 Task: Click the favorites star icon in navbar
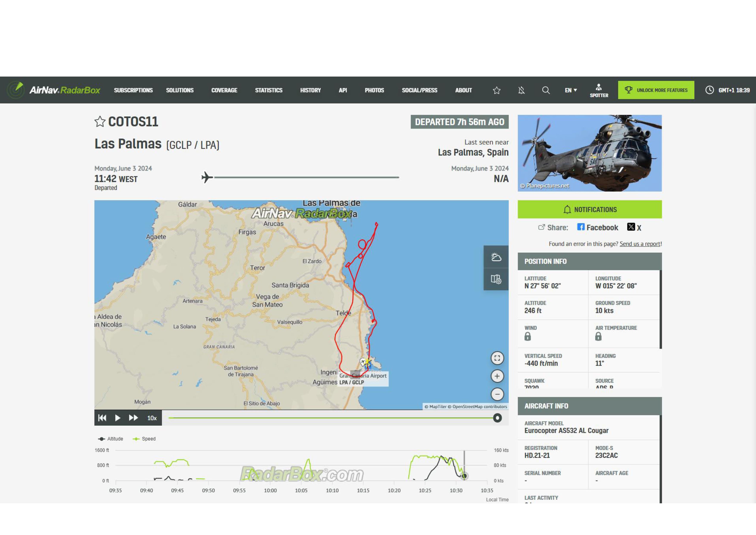[x=497, y=90]
